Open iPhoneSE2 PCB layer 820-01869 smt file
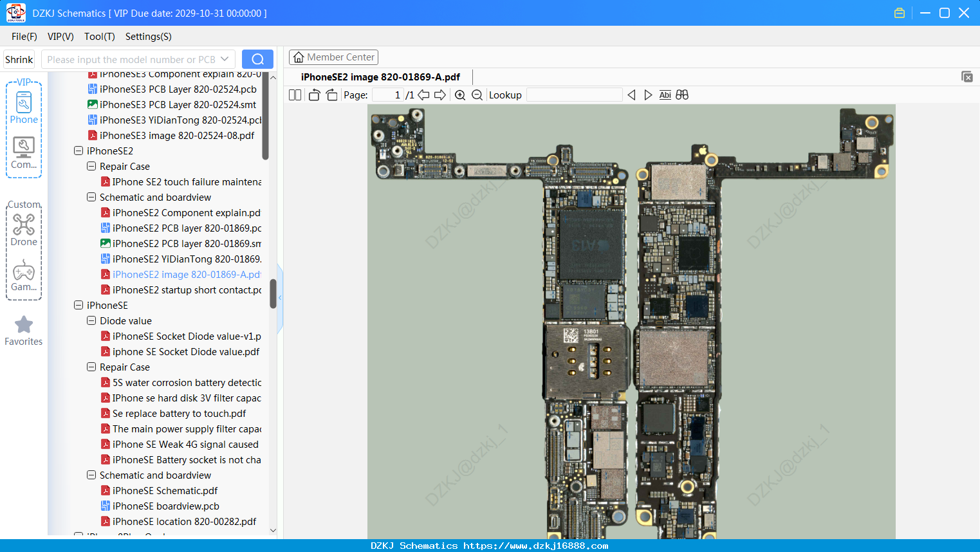Image resolution: width=980 pixels, height=552 pixels. pyautogui.click(x=181, y=244)
